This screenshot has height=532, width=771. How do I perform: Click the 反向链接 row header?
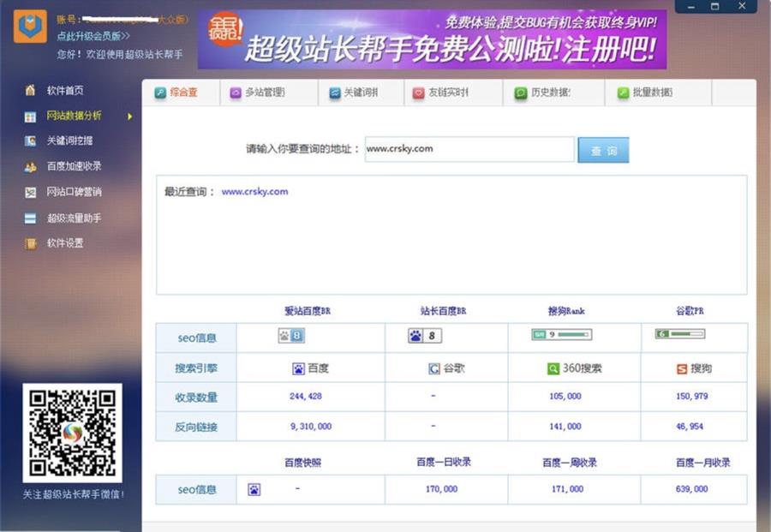[196, 427]
